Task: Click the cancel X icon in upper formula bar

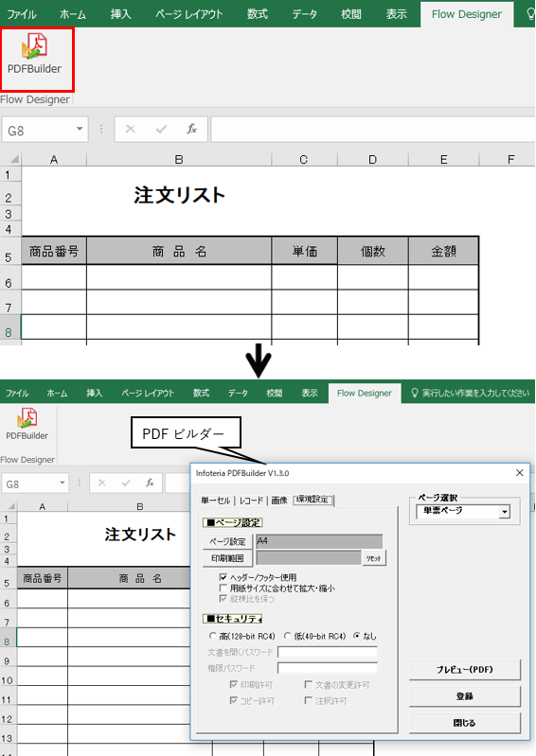Action: point(131,129)
